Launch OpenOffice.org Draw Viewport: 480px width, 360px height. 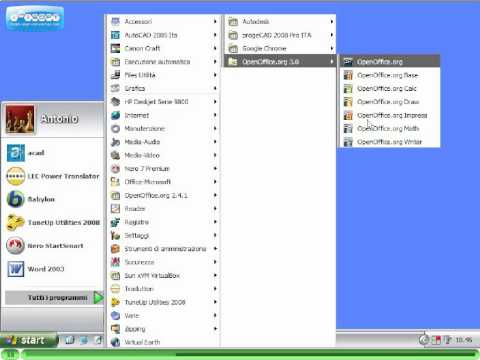390,102
